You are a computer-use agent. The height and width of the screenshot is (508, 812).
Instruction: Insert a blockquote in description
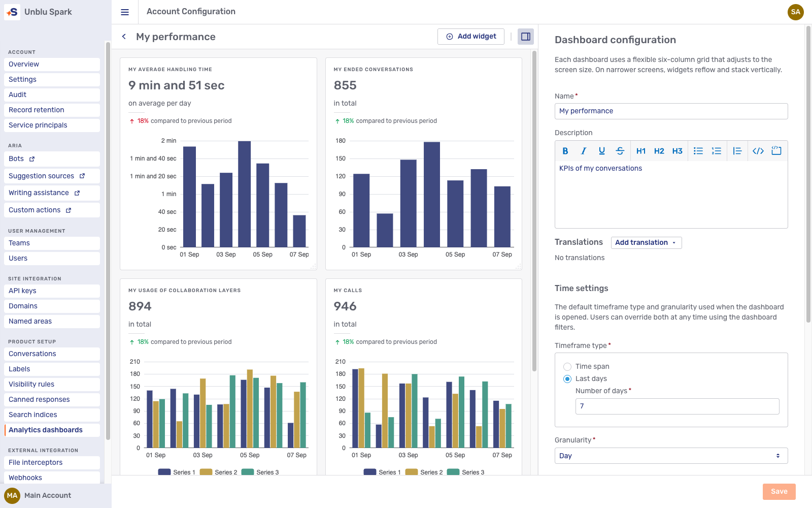click(x=737, y=151)
